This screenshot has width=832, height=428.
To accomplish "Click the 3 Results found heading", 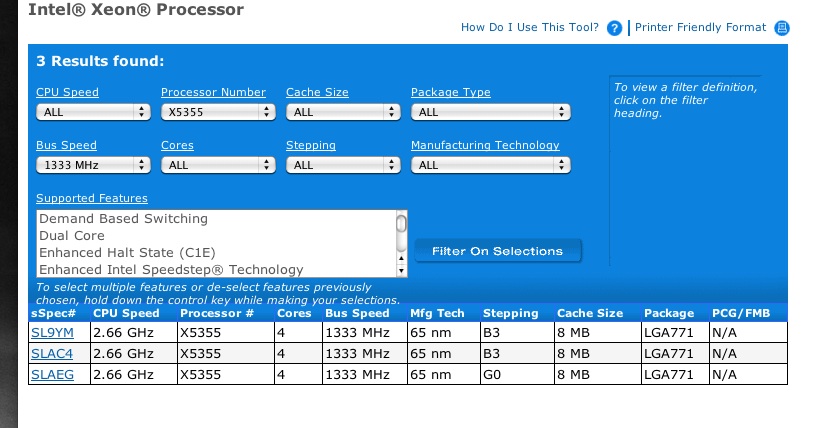I will [100, 61].
